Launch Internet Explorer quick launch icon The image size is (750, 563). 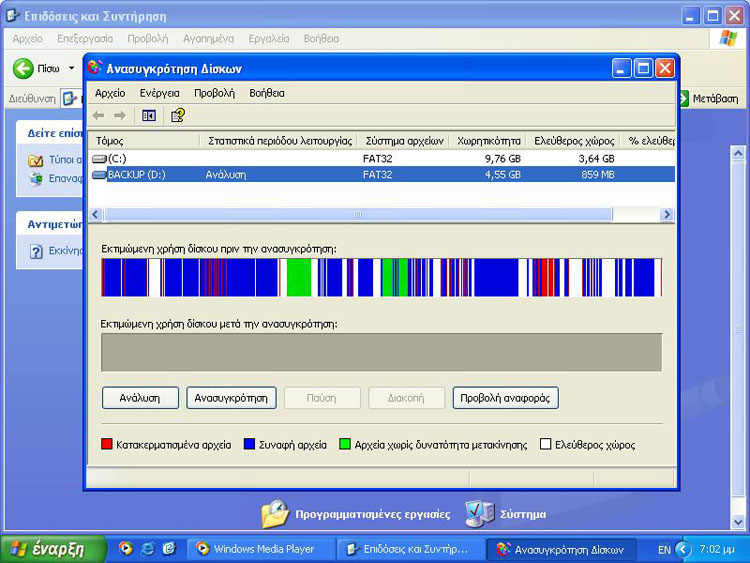[x=148, y=548]
